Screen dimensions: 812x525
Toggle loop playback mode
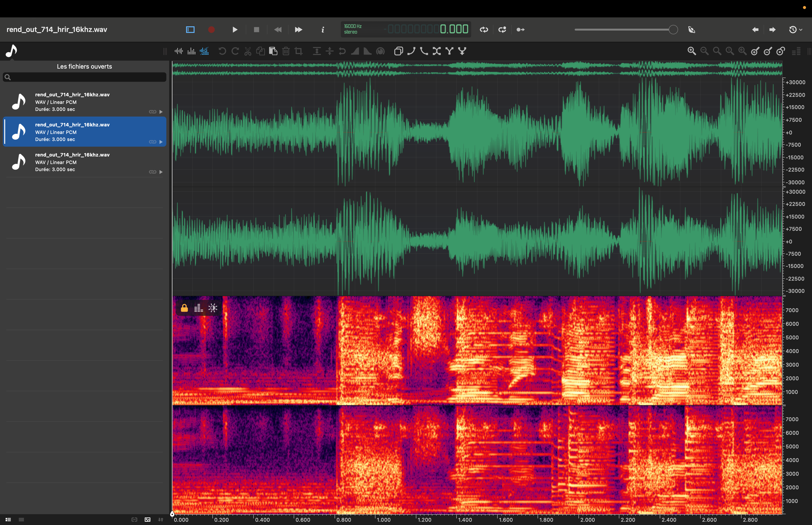pyautogui.click(x=484, y=30)
